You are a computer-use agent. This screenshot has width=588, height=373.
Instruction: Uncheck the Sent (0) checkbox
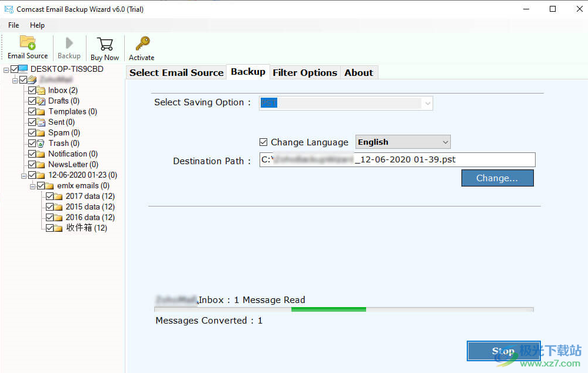[x=32, y=122]
